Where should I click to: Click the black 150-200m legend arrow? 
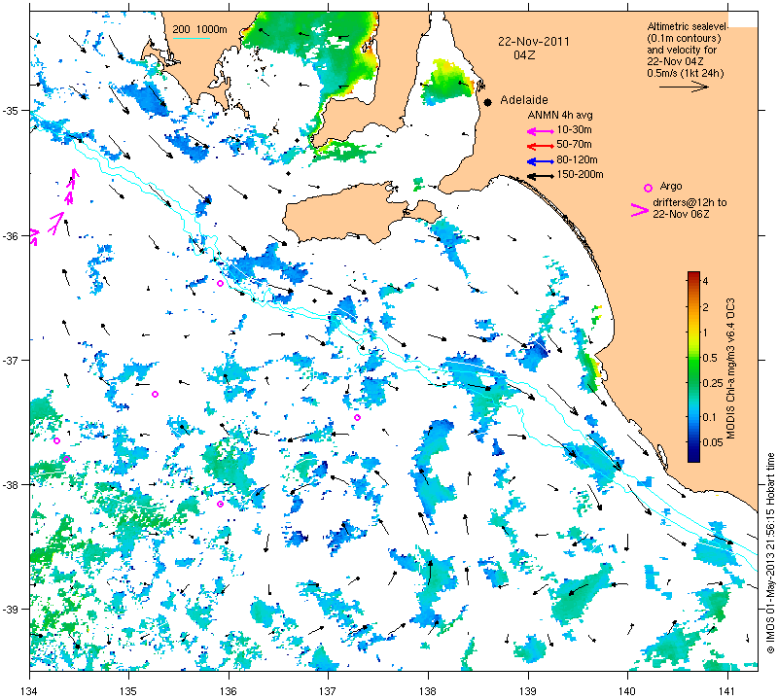click(540, 176)
